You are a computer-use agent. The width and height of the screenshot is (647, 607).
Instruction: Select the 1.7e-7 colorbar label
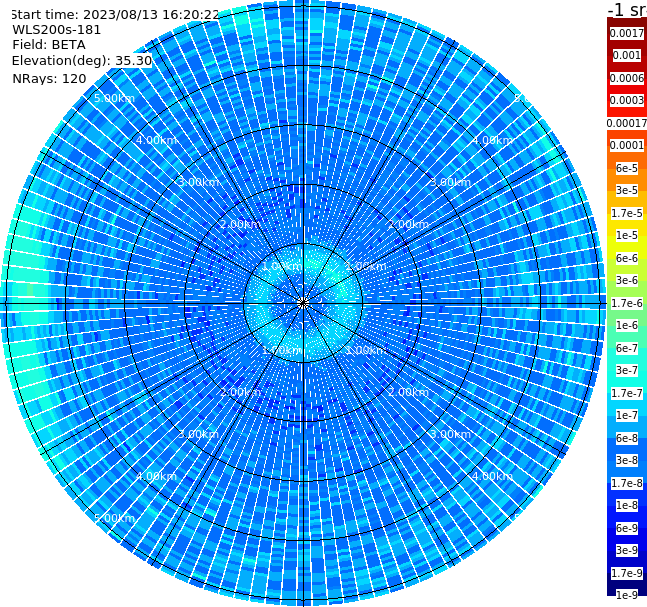coord(627,393)
